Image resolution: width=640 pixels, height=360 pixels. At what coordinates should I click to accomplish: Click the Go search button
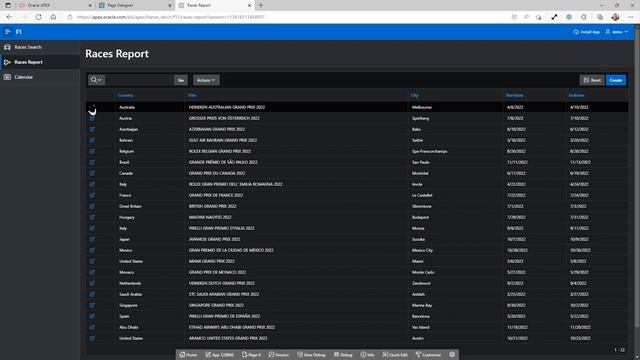pos(181,80)
